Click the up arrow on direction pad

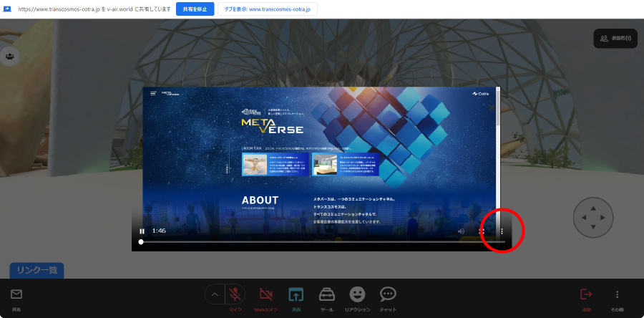593,208
